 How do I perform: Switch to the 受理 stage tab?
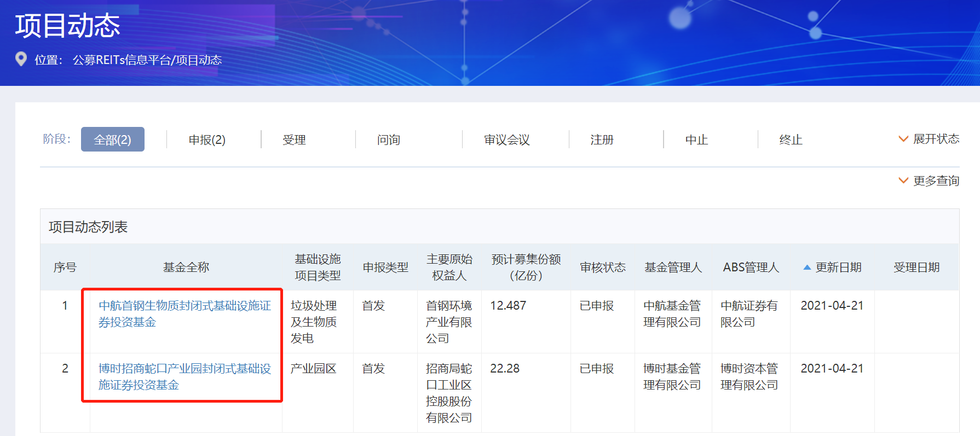[x=294, y=140]
